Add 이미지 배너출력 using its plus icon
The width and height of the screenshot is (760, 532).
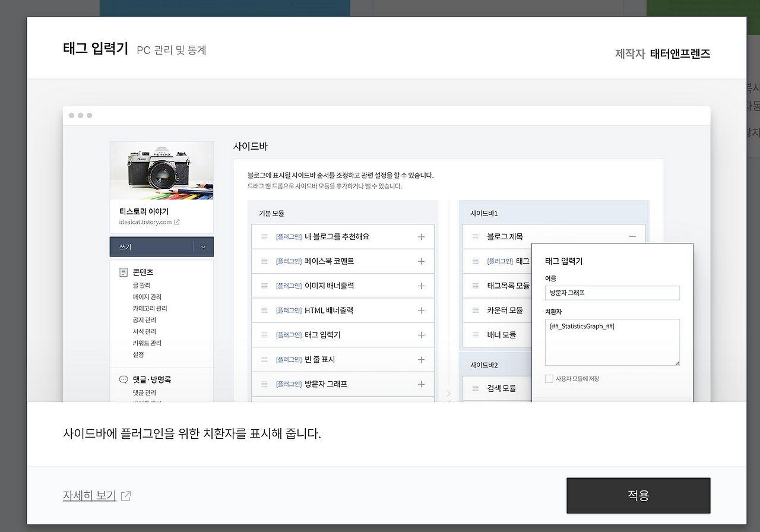421,286
